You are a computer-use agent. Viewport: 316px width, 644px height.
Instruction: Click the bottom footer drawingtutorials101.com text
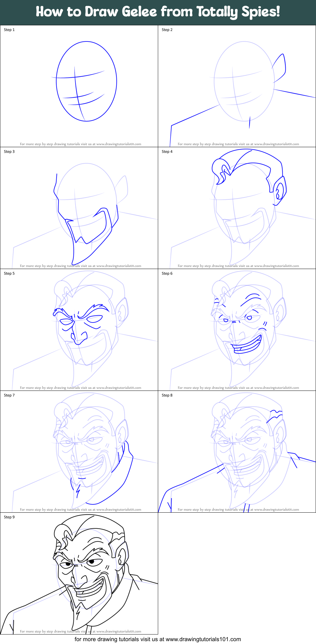[158, 639]
